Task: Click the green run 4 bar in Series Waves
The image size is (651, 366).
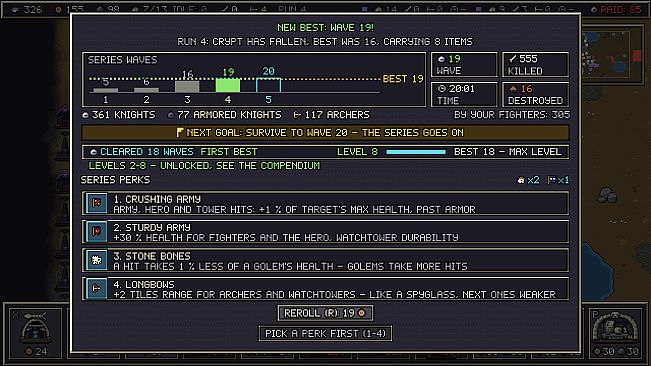Action: point(228,85)
